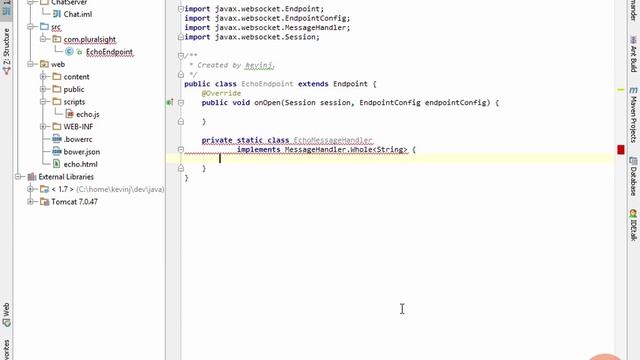
Task: Collapse the src folder node
Action: tap(30, 27)
